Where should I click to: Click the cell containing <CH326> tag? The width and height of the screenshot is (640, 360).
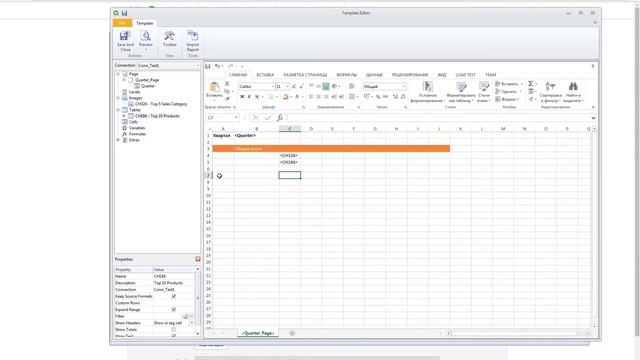coord(289,156)
